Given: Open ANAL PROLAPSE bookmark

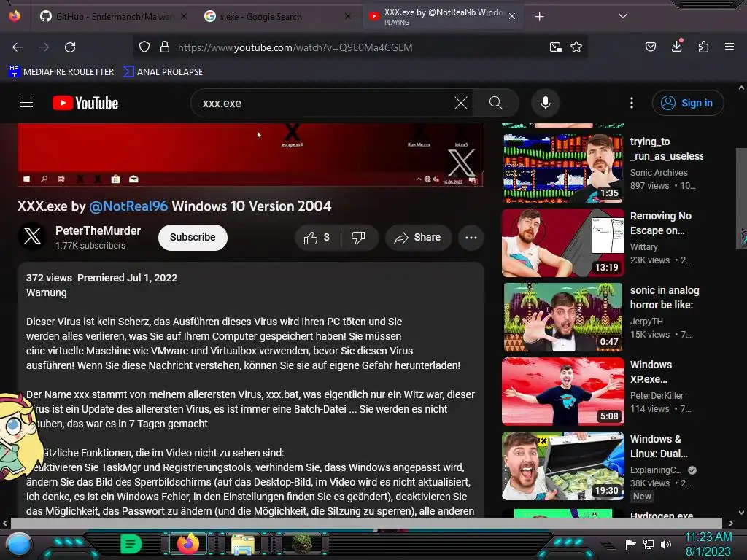Looking at the screenshot, I should 163,72.
